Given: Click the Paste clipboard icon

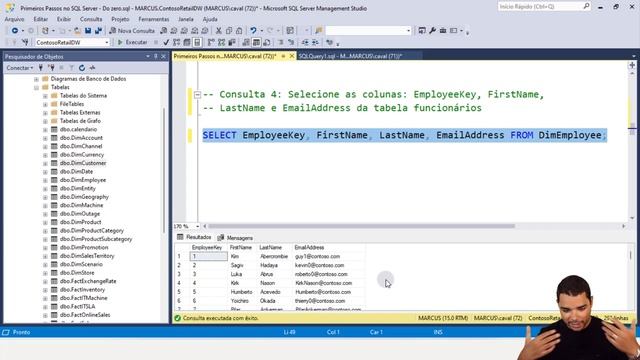Looking at the screenshot, I should [239, 31].
